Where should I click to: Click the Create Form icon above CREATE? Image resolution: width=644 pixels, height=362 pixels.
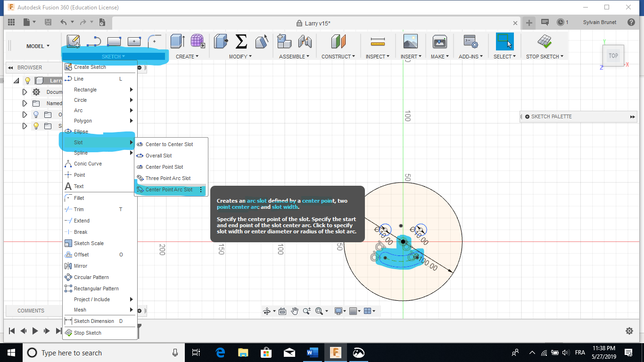198,41
